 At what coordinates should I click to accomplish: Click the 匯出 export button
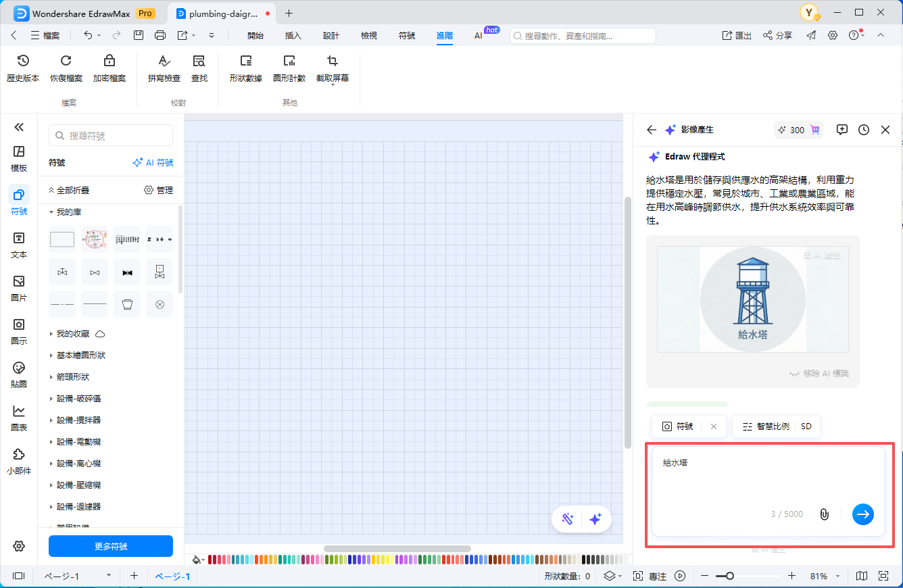click(737, 36)
